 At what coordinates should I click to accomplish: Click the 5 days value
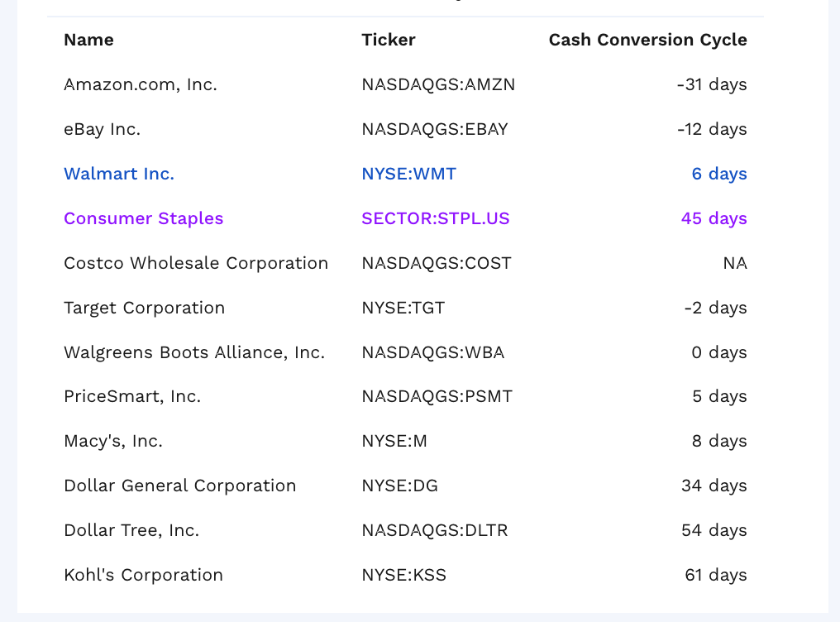pos(719,396)
